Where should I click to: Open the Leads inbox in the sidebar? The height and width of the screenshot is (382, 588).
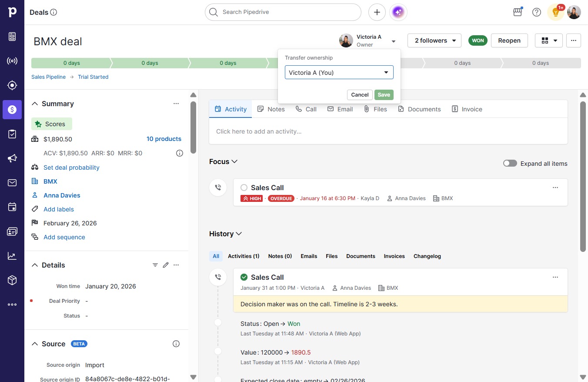[12, 37]
